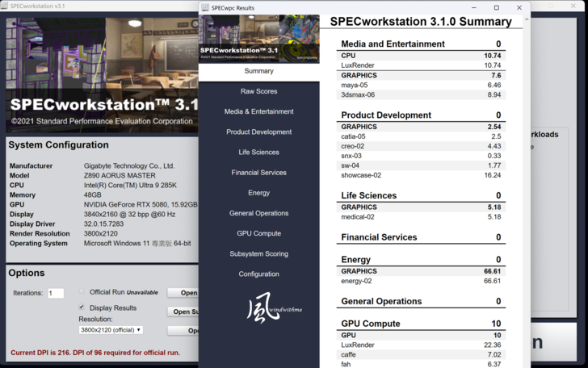
Task: Click the General Operations summary heading
Action: 381,301
